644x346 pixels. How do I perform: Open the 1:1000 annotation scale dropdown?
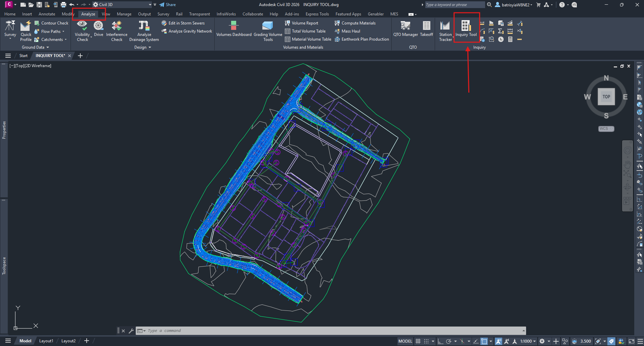[528, 341]
